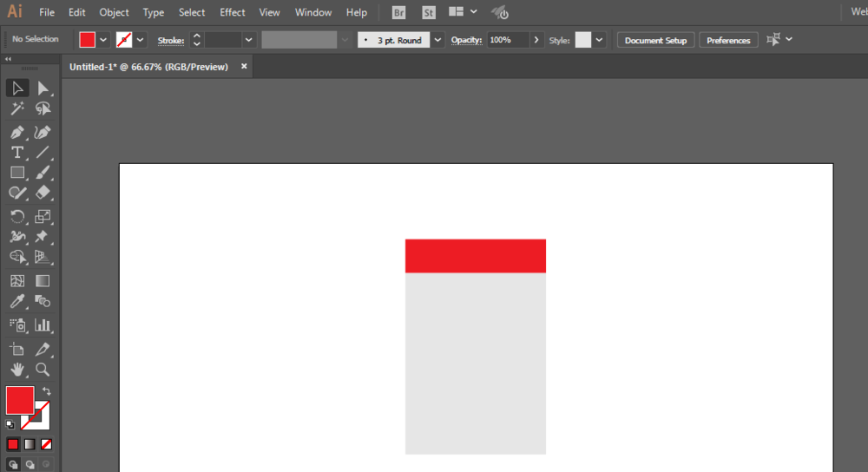868x472 pixels.
Task: Activate the Zoom tool
Action: coord(43,370)
